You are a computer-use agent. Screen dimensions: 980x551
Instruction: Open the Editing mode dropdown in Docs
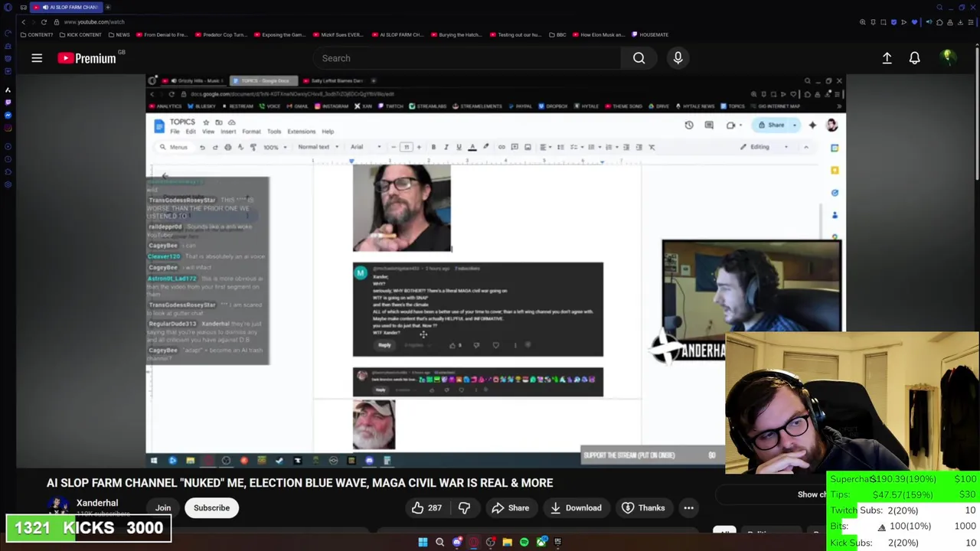(763, 147)
